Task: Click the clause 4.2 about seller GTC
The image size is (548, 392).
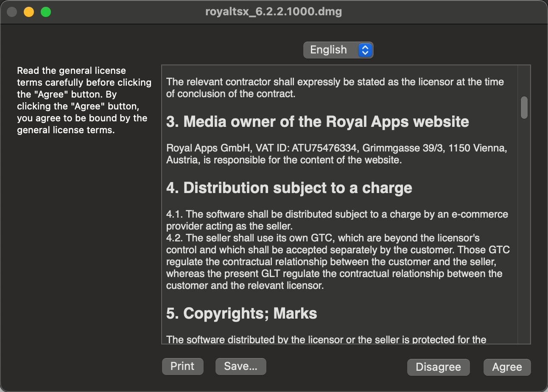Action: click(337, 262)
